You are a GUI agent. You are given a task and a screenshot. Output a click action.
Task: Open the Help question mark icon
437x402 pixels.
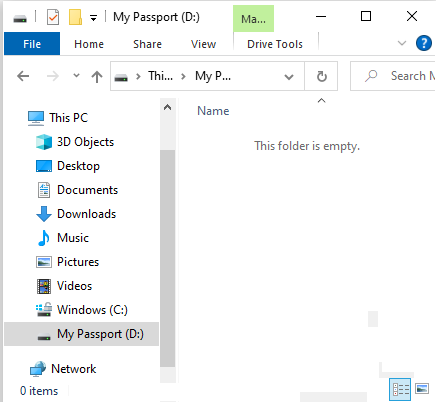(x=424, y=43)
